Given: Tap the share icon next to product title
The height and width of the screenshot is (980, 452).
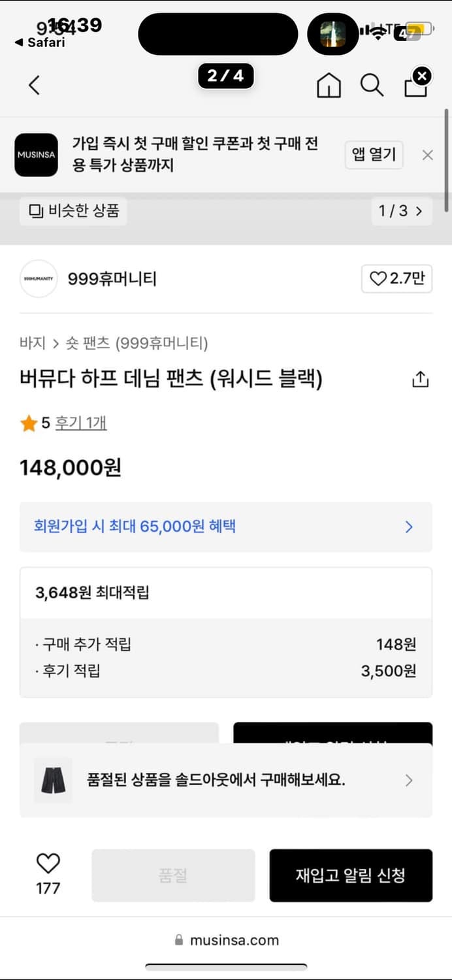Looking at the screenshot, I should point(420,378).
